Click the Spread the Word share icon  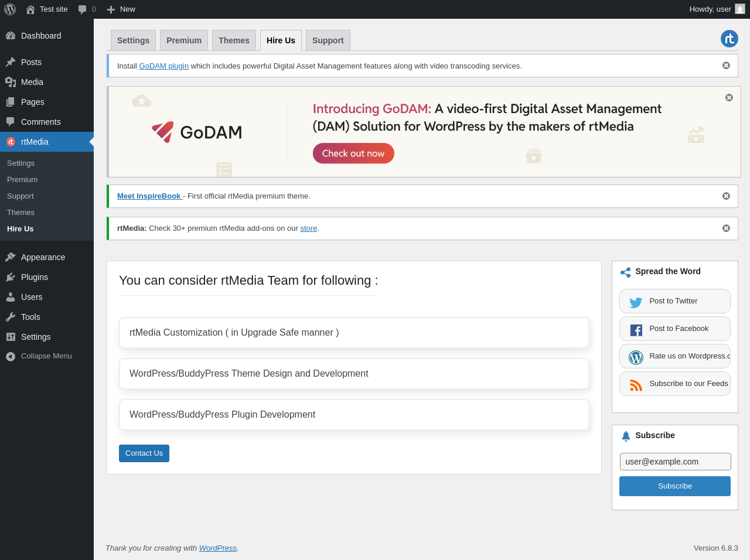(626, 272)
